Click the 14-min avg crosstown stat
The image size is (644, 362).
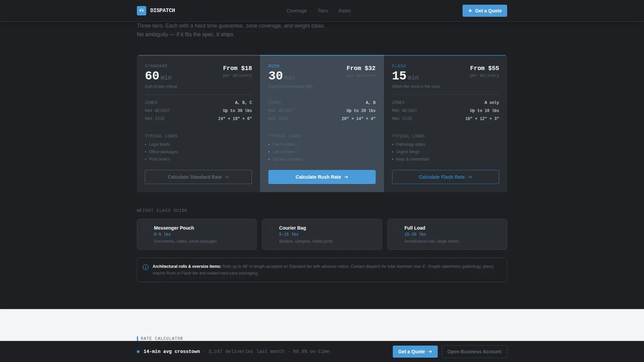(172, 352)
